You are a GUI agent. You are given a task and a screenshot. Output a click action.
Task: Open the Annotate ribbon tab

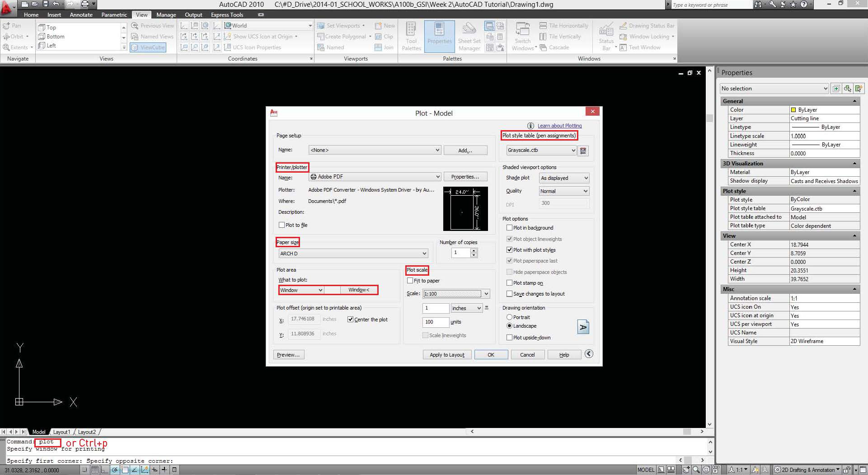(x=81, y=15)
